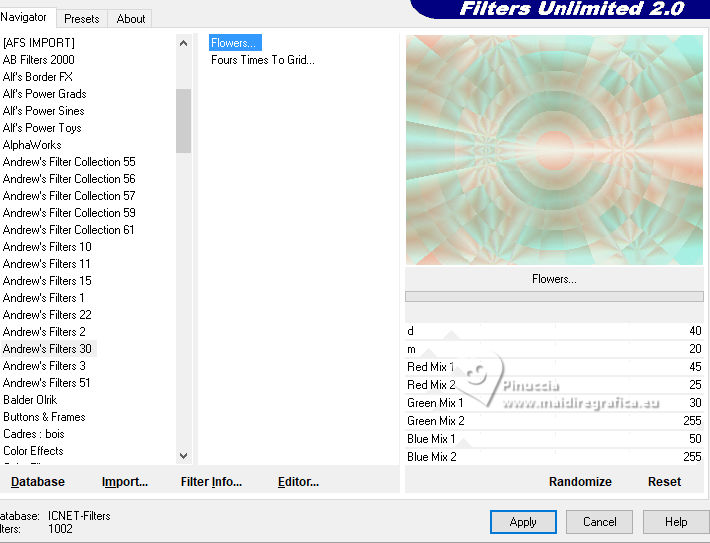Select Buttons & Frames category

[44, 417]
